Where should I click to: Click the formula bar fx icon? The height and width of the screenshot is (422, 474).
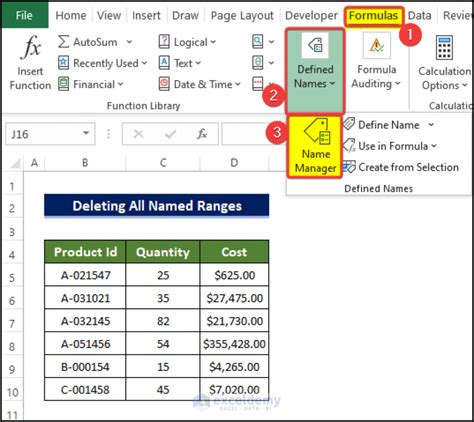[x=202, y=134]
